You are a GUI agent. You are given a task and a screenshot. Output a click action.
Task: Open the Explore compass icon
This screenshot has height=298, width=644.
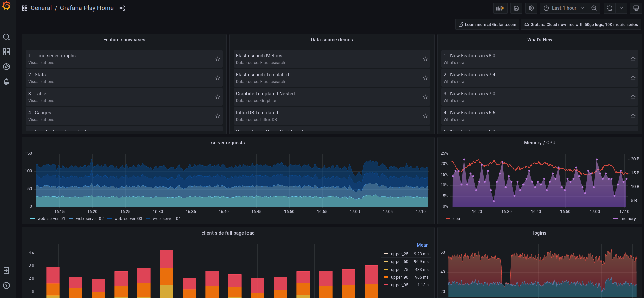click(6, 67)
